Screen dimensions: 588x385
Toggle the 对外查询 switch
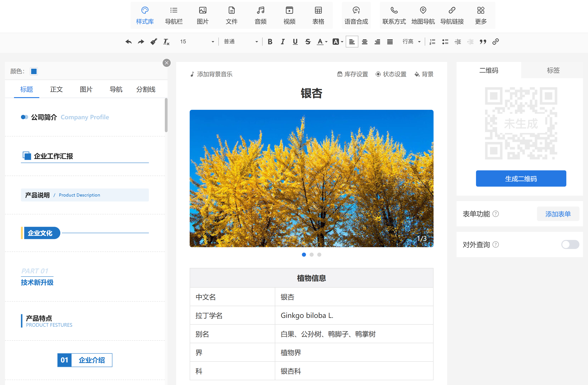click(570, 244)
